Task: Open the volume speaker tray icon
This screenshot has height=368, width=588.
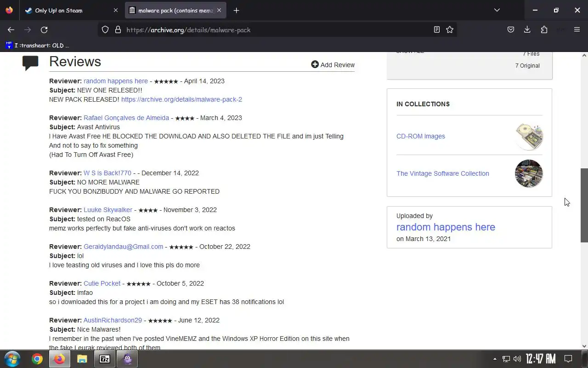Action: coord(517,359)
